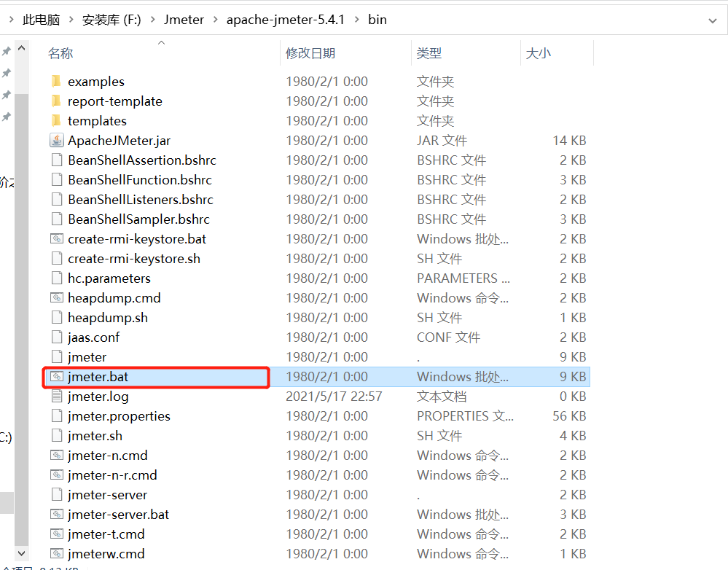Expand the chevron after apache-jmeter-5.4.1 in the path
This screenshot has width=728, height=570.
click(x=356, y=20)
